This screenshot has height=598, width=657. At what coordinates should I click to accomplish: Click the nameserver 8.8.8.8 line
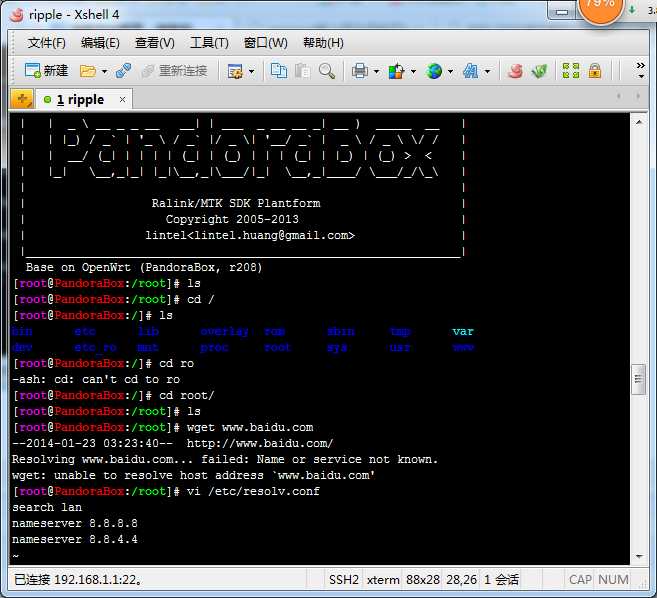point(75,524)
